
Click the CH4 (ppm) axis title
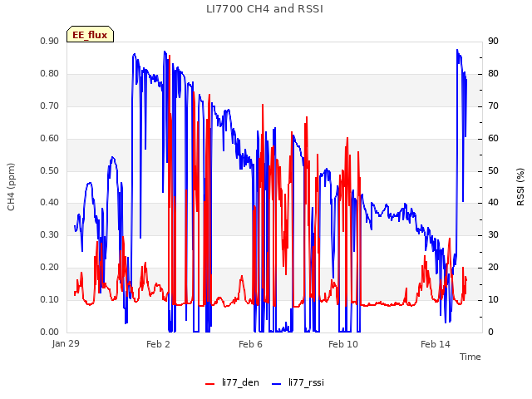point(11,187)
